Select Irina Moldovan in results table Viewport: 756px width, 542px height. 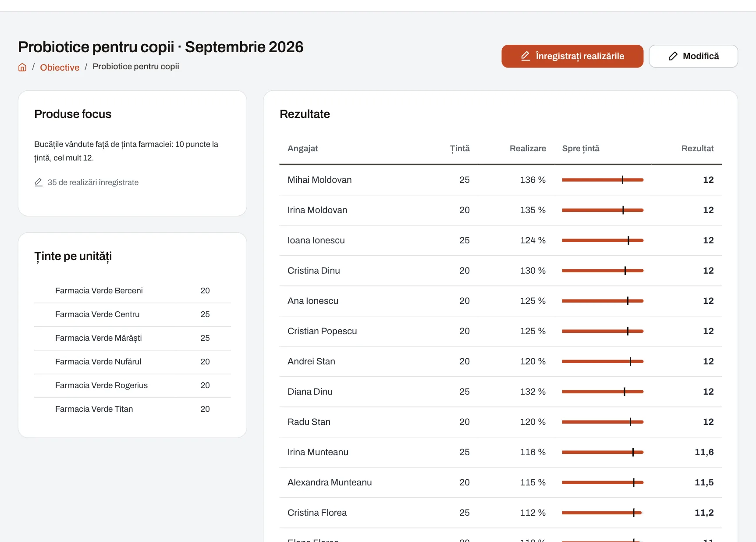tap(317, 210)
